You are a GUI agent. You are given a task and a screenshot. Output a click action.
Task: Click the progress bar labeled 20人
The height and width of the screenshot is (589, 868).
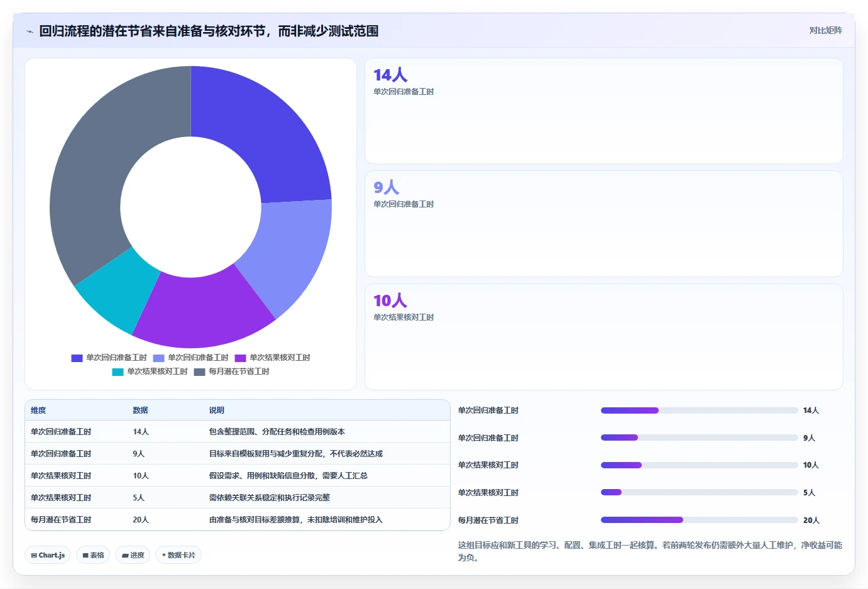coord(699,520)
